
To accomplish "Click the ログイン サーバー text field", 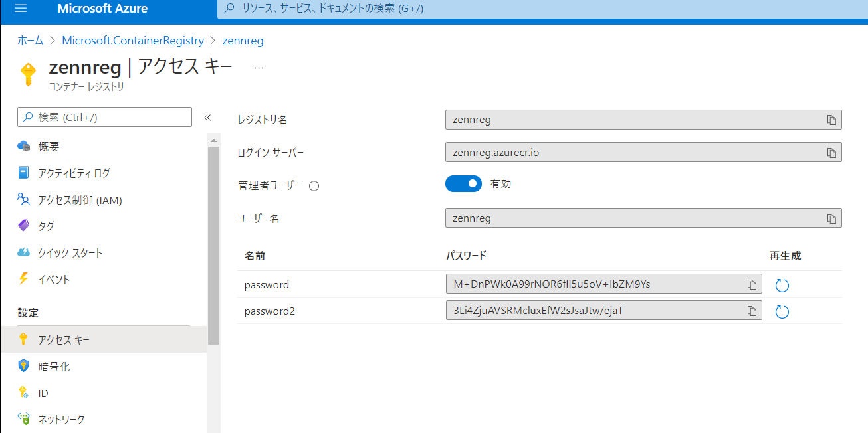I will [643, 153].
